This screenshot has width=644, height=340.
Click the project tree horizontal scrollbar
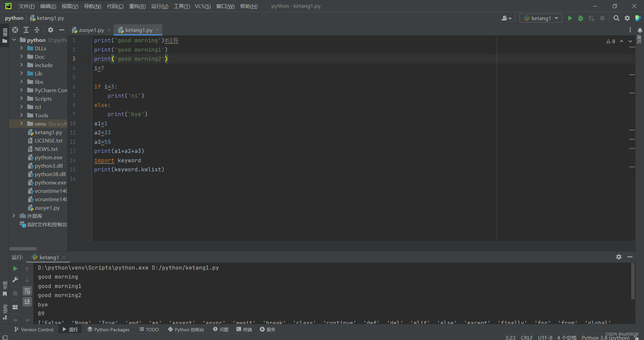pos(23,249)
